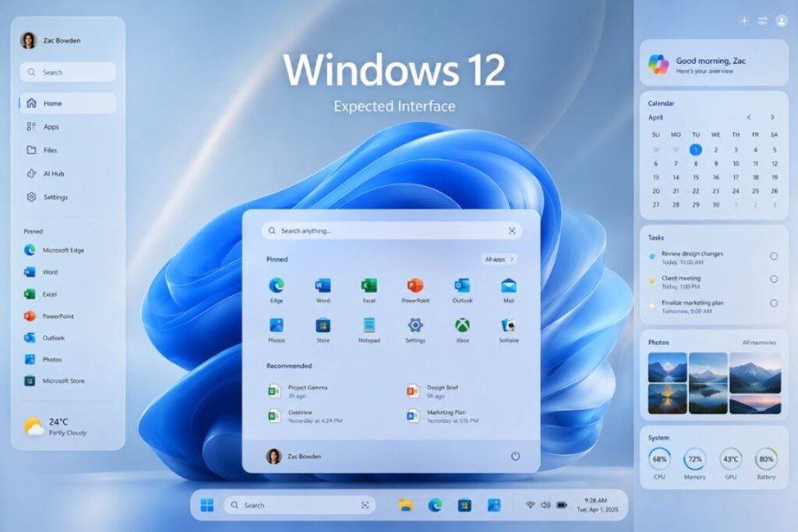Click the taskbar Search box
Viewport: 798px width, 532px height.
(x=300, y=505)
